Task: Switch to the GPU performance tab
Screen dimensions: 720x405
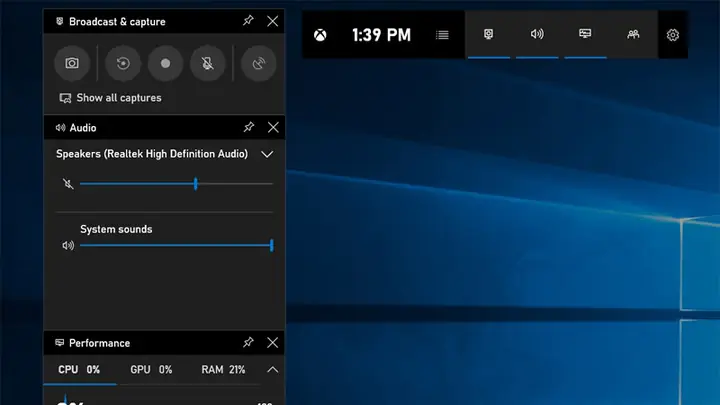Action: (151, 370)
